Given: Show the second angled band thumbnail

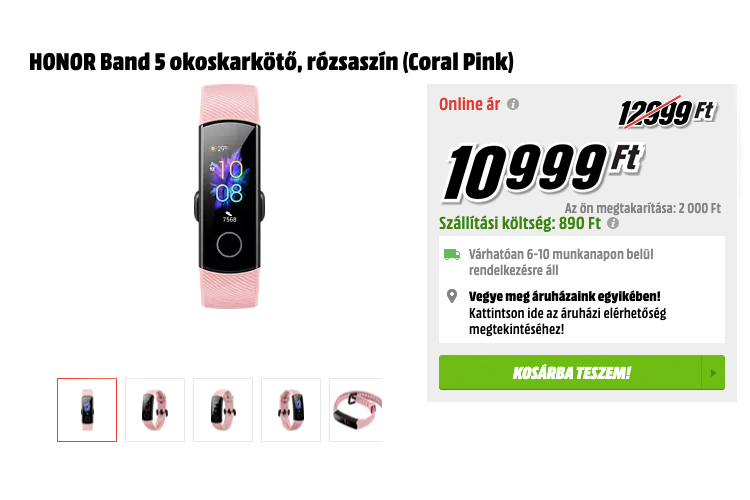Looking at the screenshot, I should [155, 410].
